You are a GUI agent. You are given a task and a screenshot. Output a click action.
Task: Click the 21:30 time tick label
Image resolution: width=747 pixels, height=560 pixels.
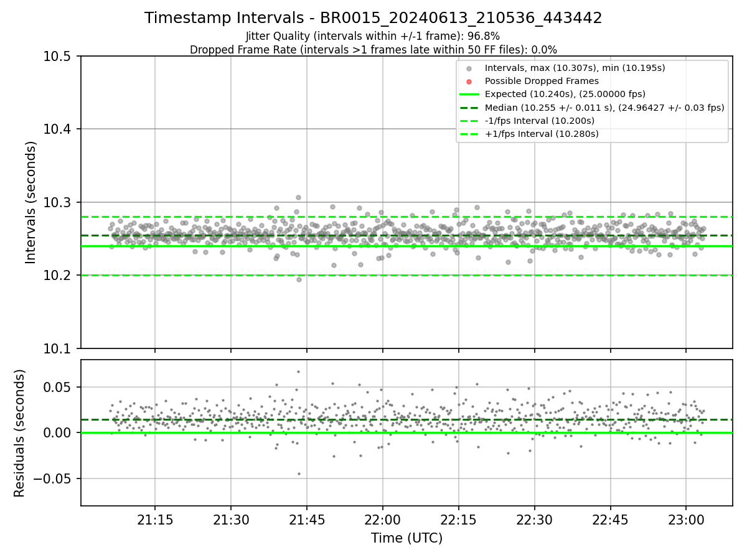point(231,520)
